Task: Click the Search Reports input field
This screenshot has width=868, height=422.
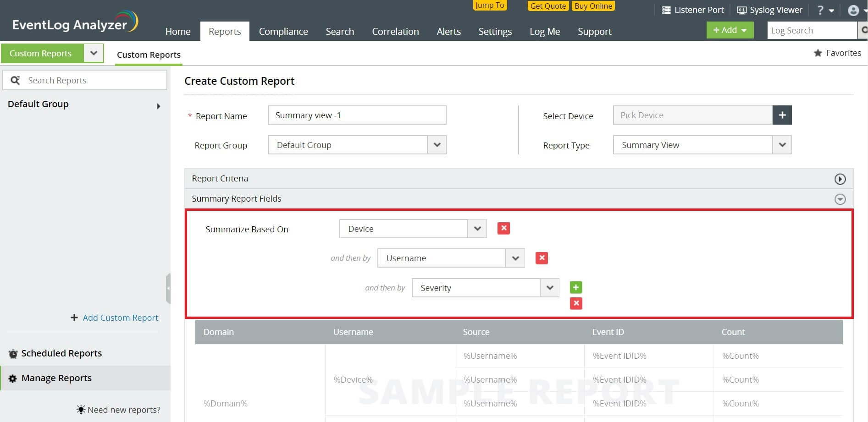Action: pos(85,80)
